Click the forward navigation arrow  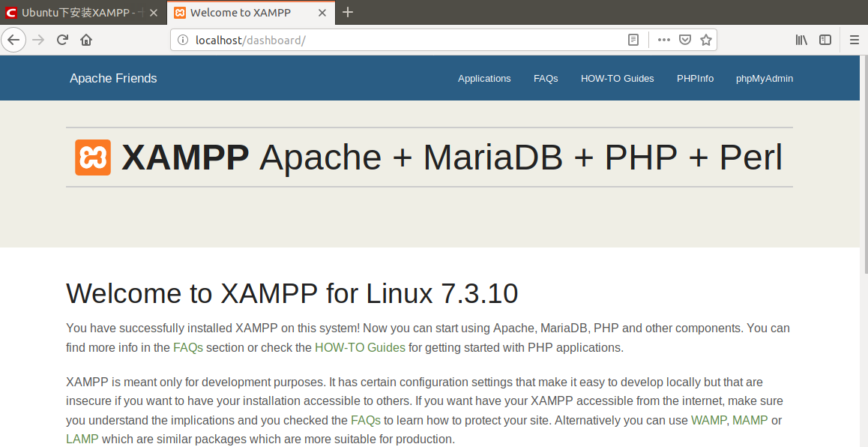pyautogui.click(x=38, y=40)
